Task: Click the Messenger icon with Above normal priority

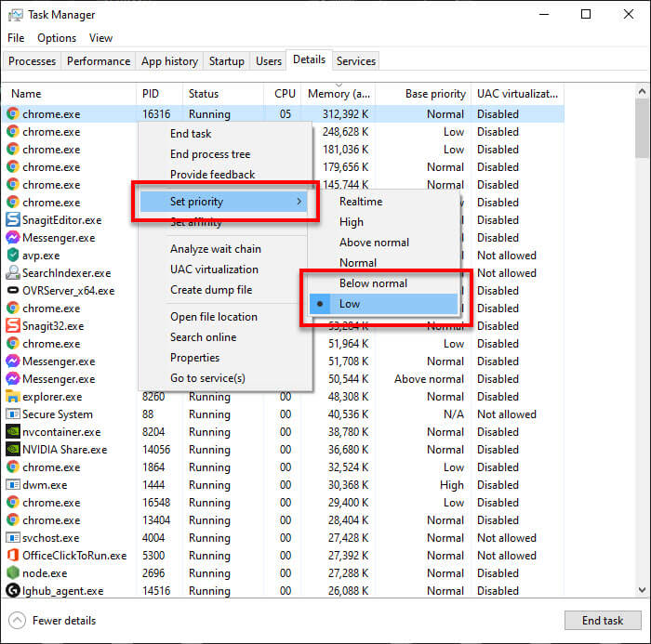Action: [13, 378]
